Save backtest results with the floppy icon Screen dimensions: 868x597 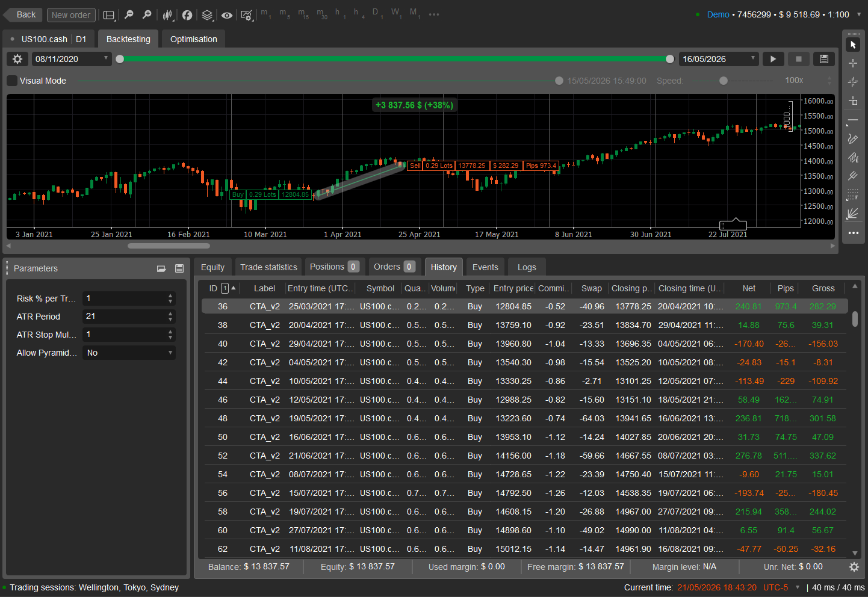point(824,59)
